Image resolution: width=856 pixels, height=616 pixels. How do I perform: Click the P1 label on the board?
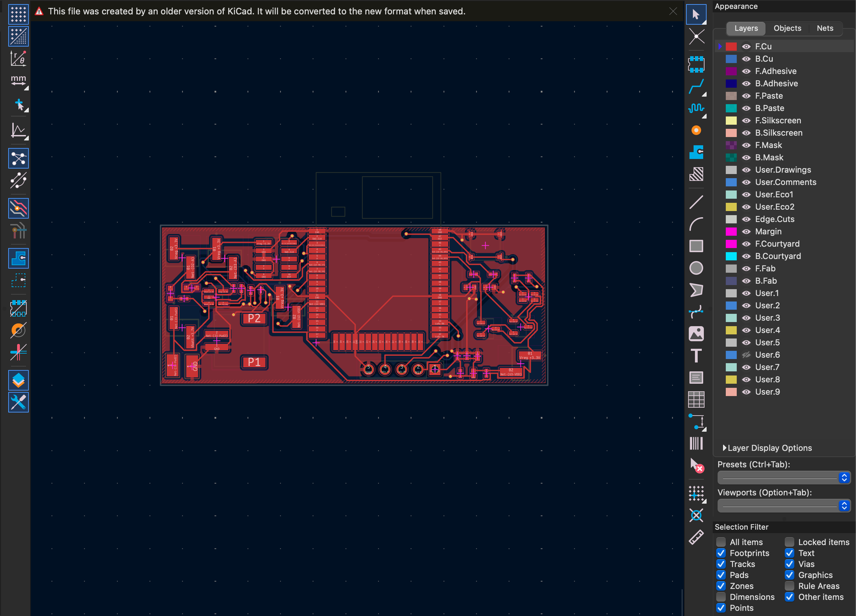tap(254, 362)
